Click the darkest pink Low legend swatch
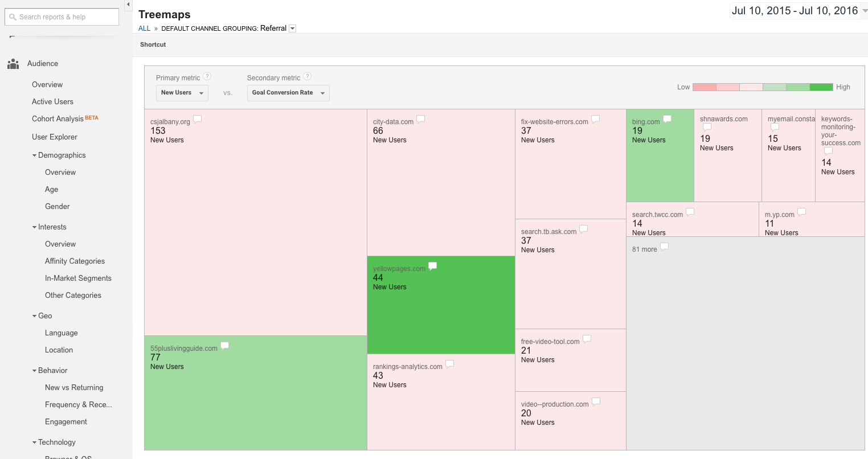868x459 pixels. coord(705,87)
